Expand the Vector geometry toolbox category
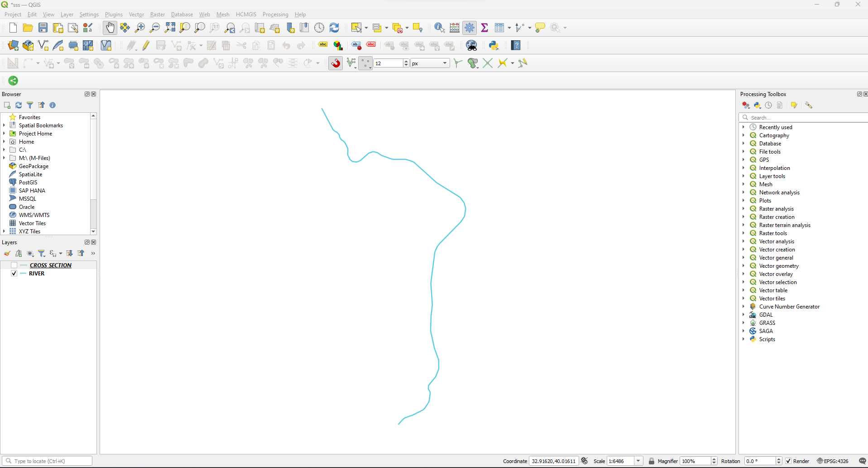This screenshot has width=868, height=468. (744, 265)
